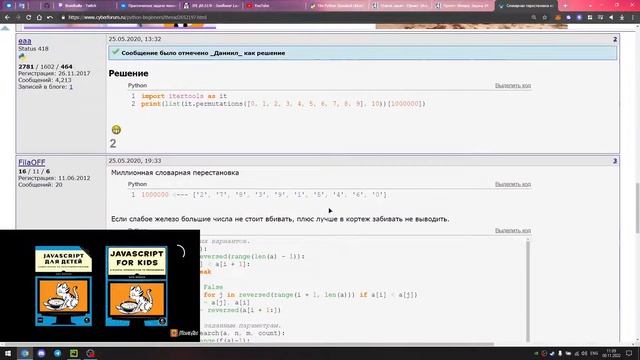
Task: Click the timestamp '25.05.2020, 13:32'
Action: point(135,39)
